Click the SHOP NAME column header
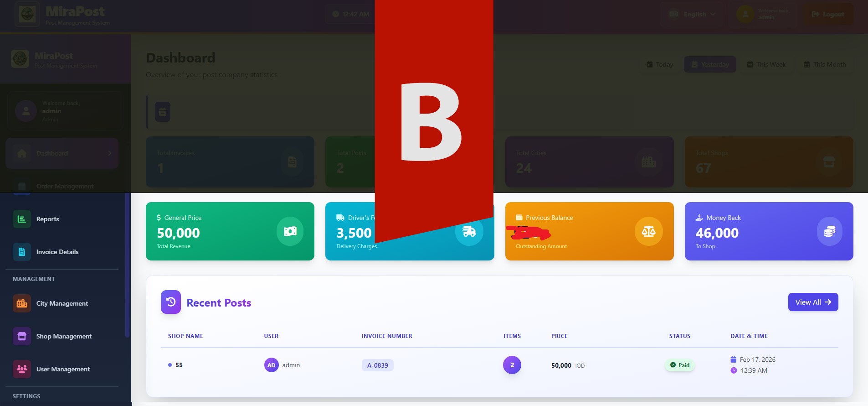Screen dimensions: 868x406 (185, 336)
